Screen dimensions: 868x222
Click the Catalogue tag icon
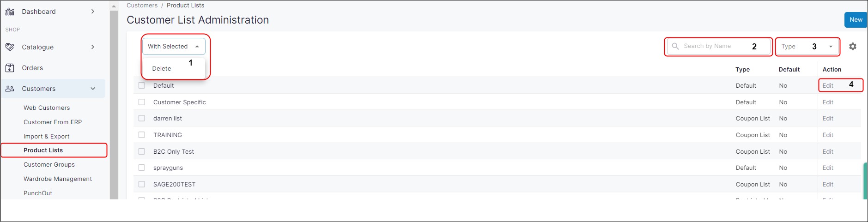pyautogui.click(x=10, y=47)
